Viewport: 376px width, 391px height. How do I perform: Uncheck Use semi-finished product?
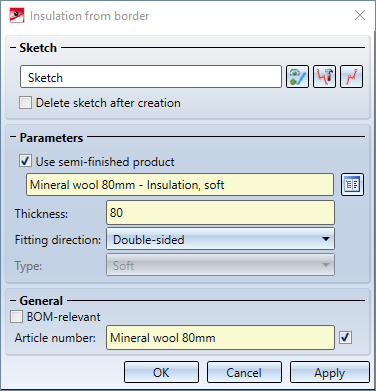click(26, 161)
